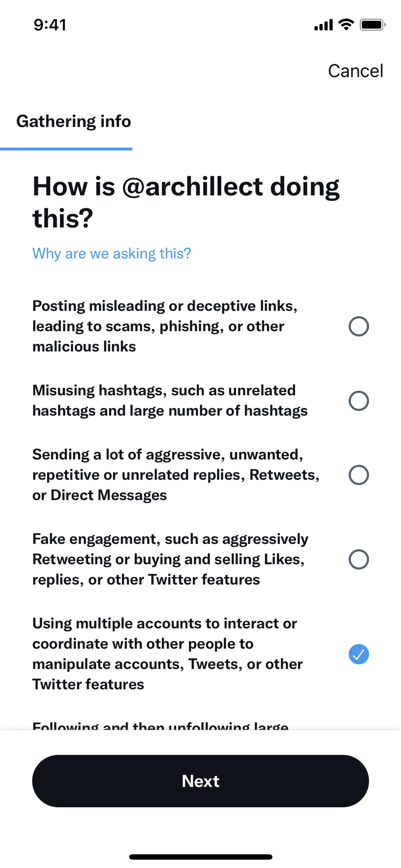Select the misleading or deceptive links radio option
Image resolution: width=401 pixels, height=868 pixels.
(359, 326)
